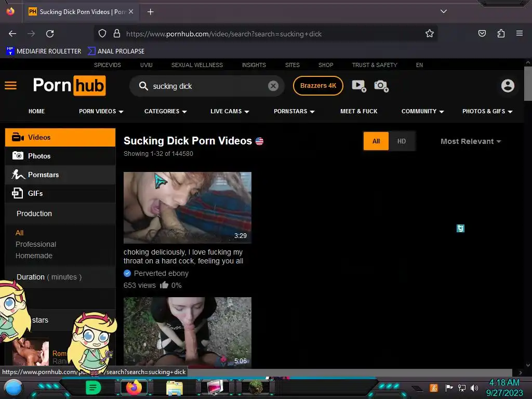
Task: Select the Videos sidebar tab
Action: pos(60,137)
